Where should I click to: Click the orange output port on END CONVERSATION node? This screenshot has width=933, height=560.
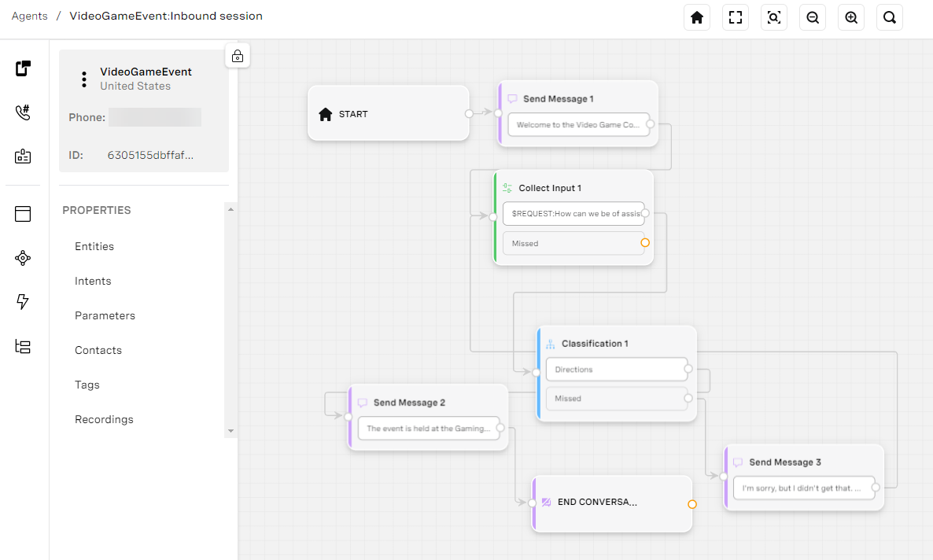[x=692, y=504]
